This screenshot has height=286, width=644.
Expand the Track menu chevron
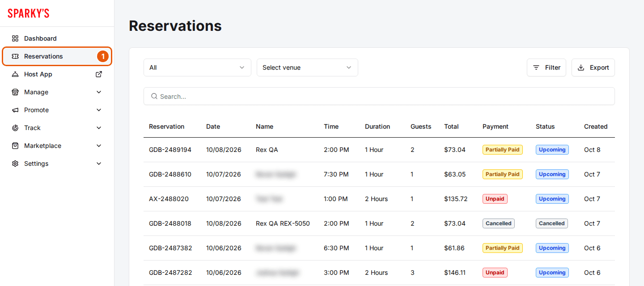tap(99, 128)
